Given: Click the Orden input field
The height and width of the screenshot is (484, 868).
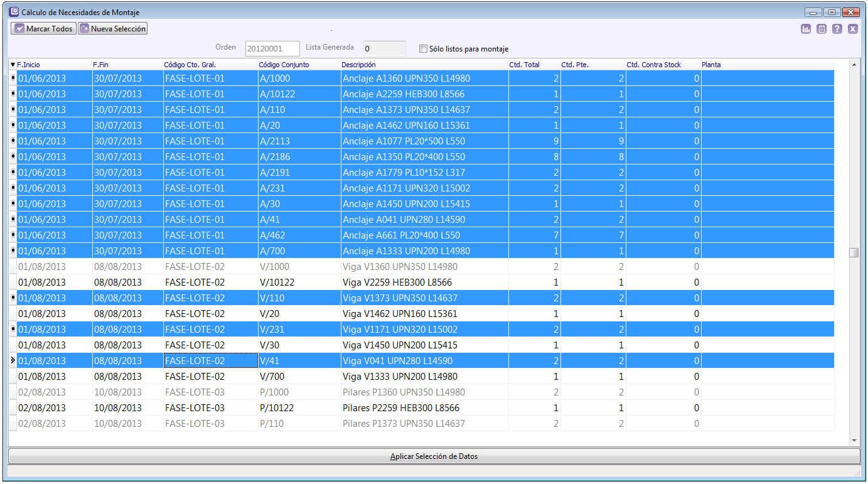Looking at the screenshot, I should click(x=272, y=49).
